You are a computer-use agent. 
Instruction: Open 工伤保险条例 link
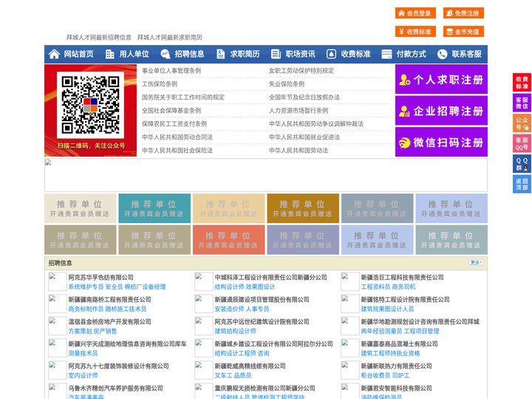(x=160, y=83)
